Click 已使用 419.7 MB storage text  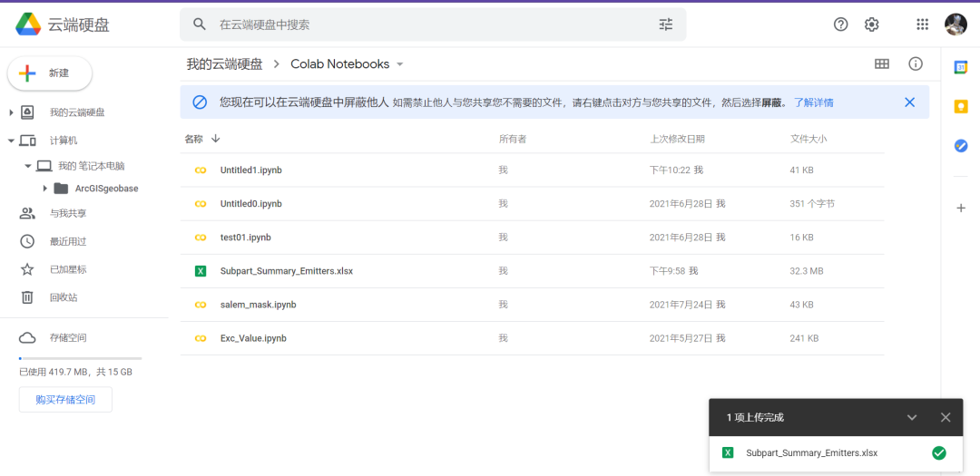tap(75, 373)
